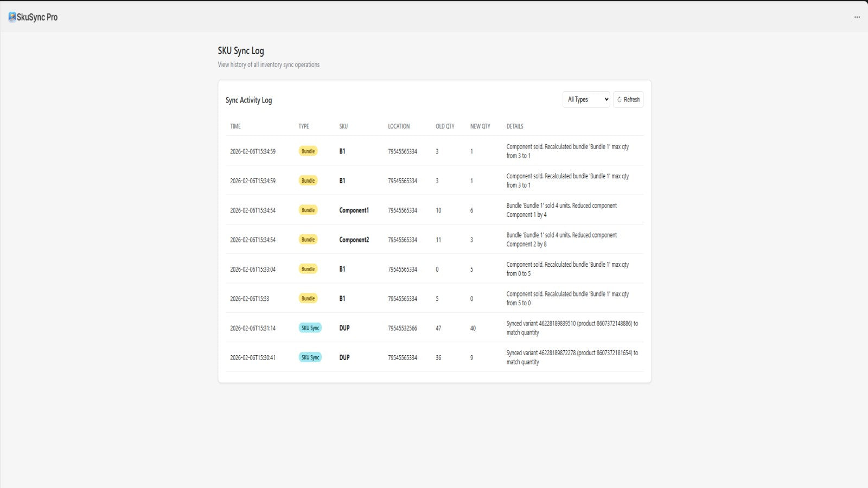The height and width of the screenshot is (488, 868).
Task: Click the Refresh button
Action: 628,99
